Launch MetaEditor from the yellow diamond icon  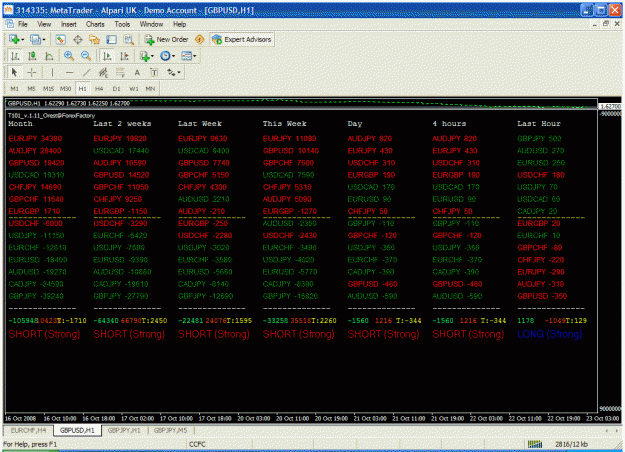click(x=200, y=39)
